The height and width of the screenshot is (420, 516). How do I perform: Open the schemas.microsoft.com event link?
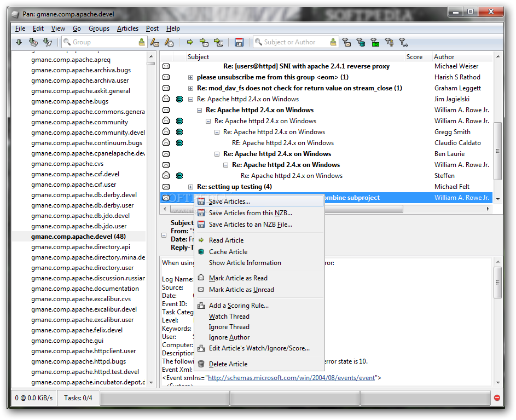pos(291,378)
